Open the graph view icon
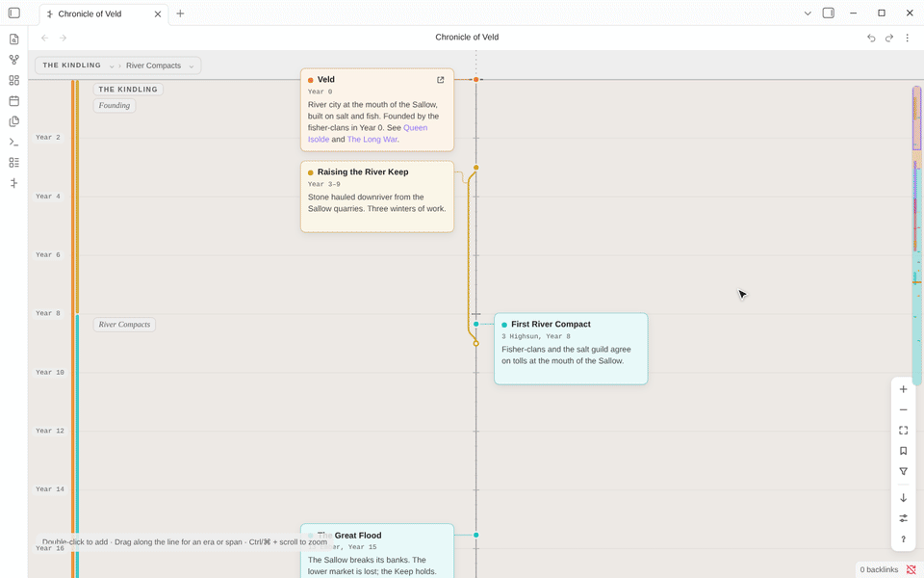Screen dimensions: 924x578 pyautogui.click(x=14, y=60)
